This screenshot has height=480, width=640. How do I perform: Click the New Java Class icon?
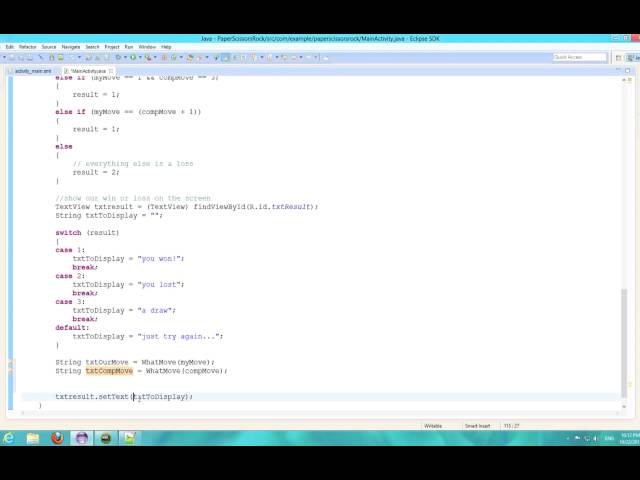click(x=173, y=58)
